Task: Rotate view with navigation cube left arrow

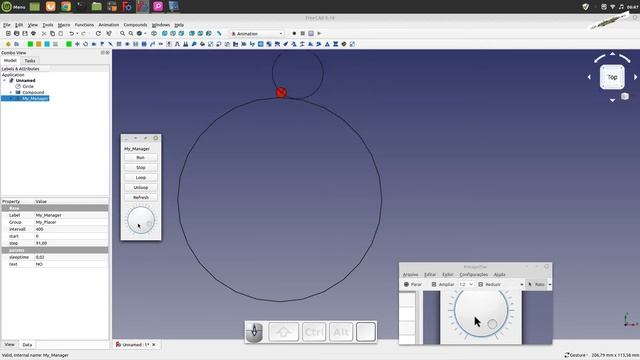Action: point(589,77)
